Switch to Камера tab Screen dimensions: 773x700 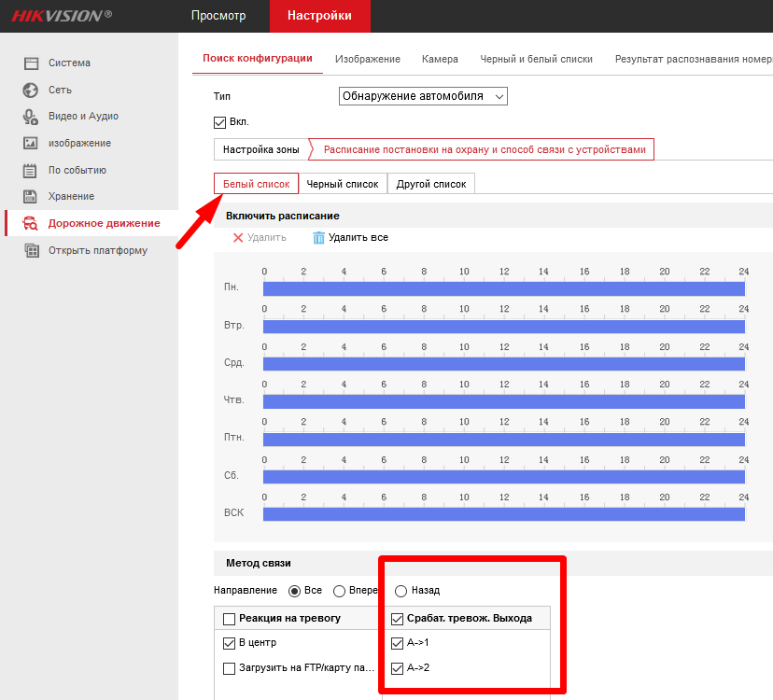440,59
